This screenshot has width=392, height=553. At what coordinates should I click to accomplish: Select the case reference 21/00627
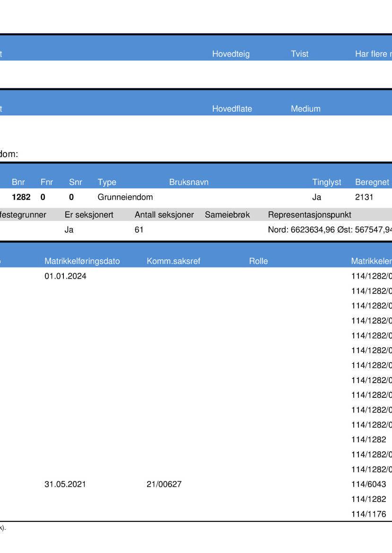click(164, 484)
